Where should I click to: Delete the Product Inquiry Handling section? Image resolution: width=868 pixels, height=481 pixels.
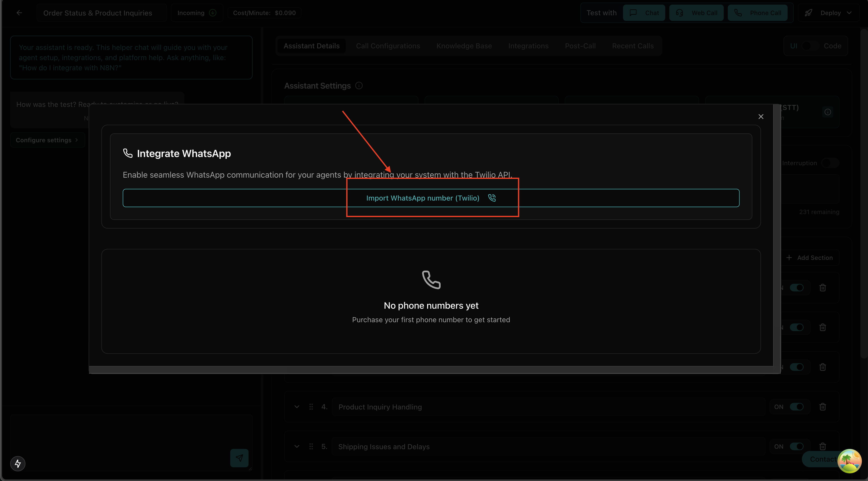[822, 407]
